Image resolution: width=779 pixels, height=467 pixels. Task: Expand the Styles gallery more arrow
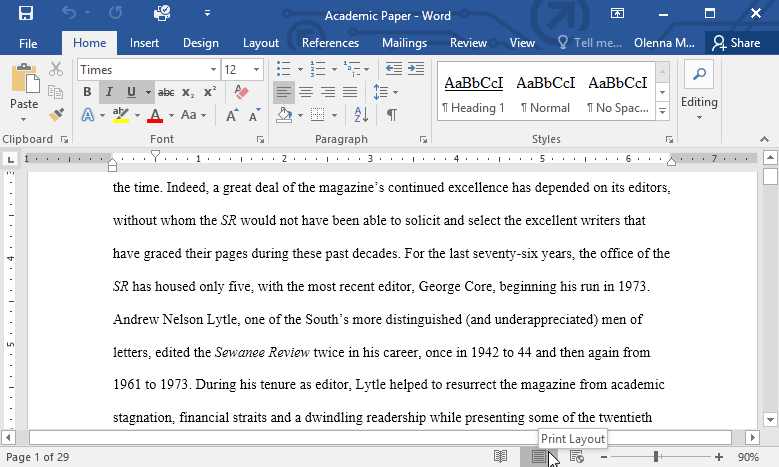(x=662, y=112)
